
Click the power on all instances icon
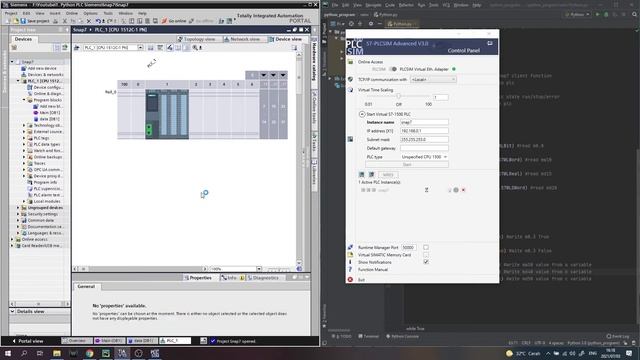[362, 175]
